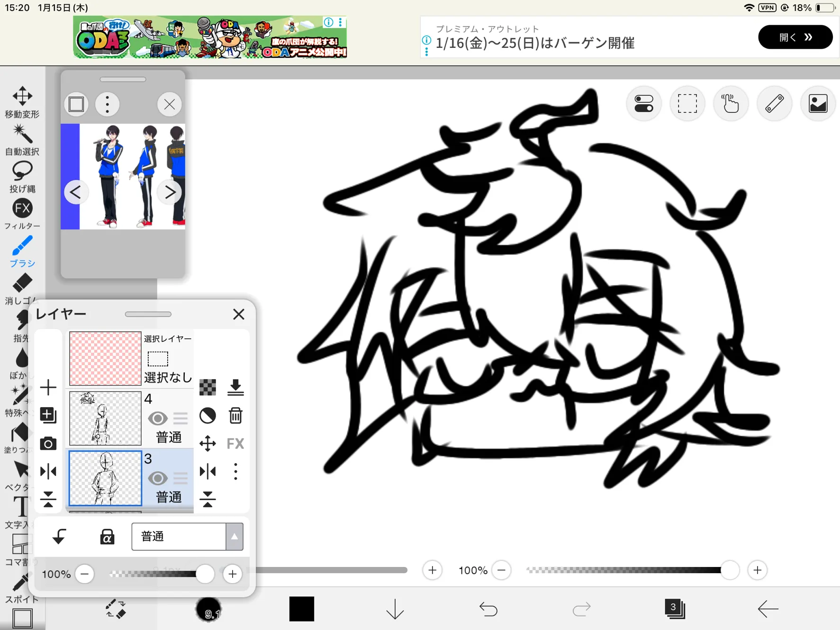Select the Lasso (投げ縄) tool

point(22,177)
